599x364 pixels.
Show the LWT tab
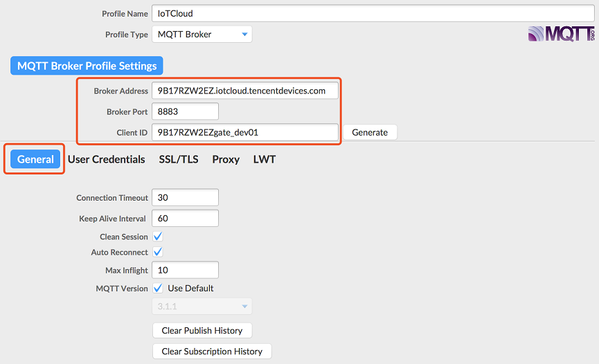[265, 159]
